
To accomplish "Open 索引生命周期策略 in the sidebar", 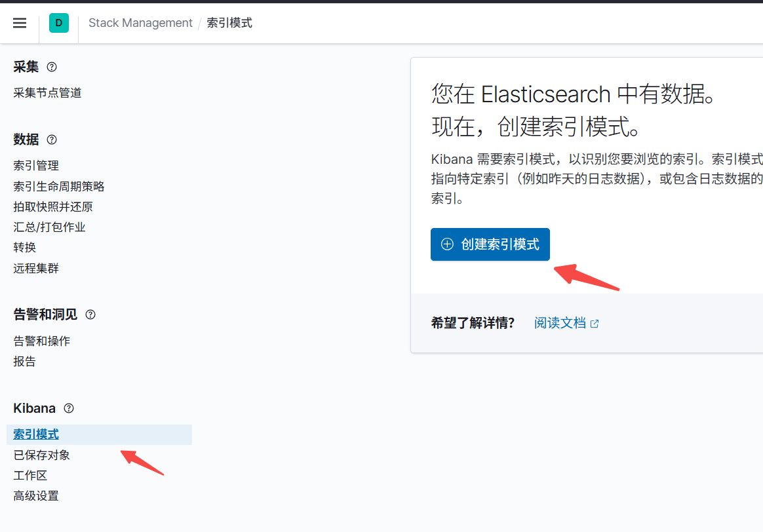I will point(59,186).
